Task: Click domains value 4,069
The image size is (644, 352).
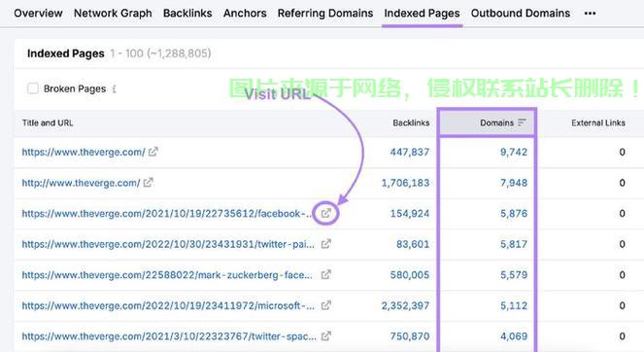Action: (x=514, y=336)
